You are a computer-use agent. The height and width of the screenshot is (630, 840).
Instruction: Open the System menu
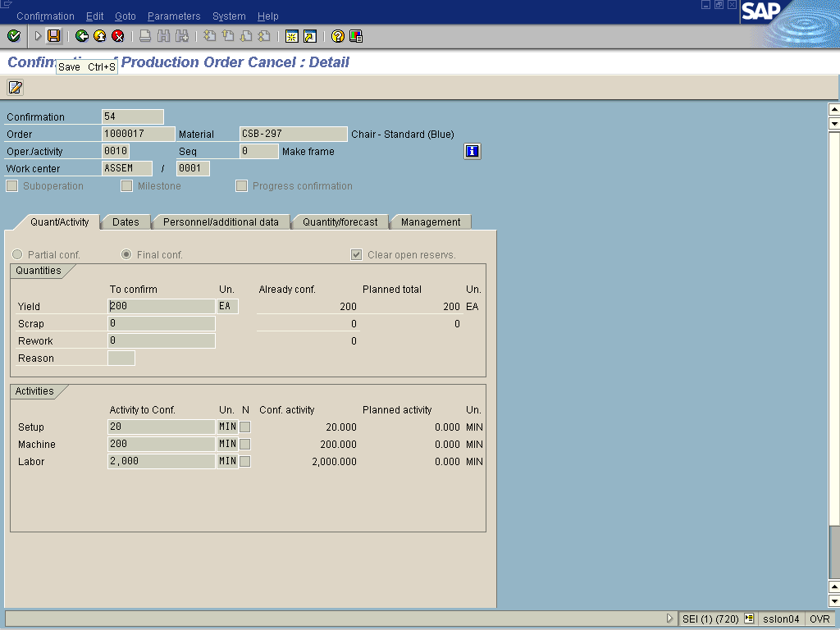click(x=229, y=16)
